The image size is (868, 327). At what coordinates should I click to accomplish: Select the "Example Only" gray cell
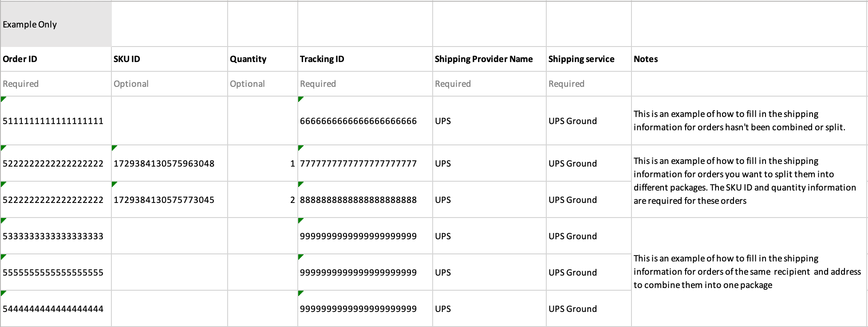pyautogui.click(x=56, y=24)
